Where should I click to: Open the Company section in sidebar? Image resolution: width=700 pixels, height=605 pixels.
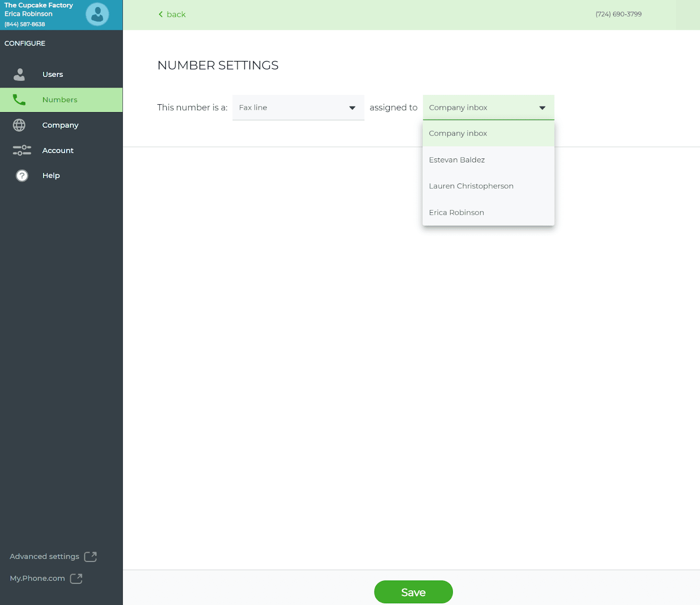61,125
